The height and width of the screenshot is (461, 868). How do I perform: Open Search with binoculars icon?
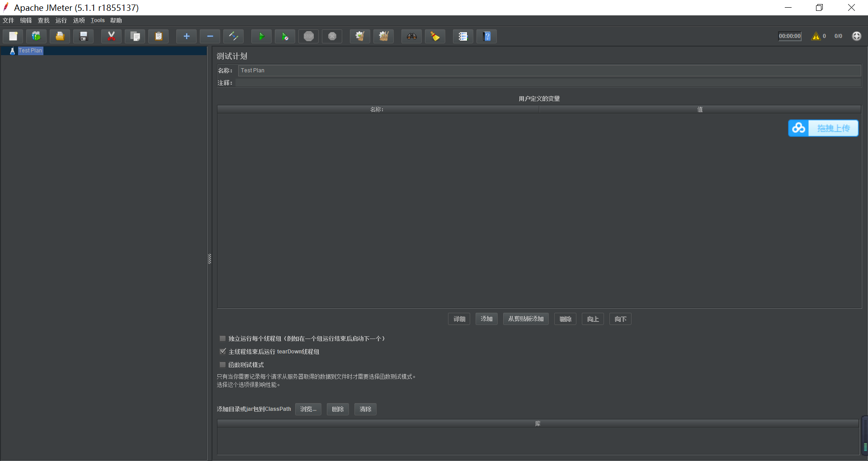pos(411,36)
